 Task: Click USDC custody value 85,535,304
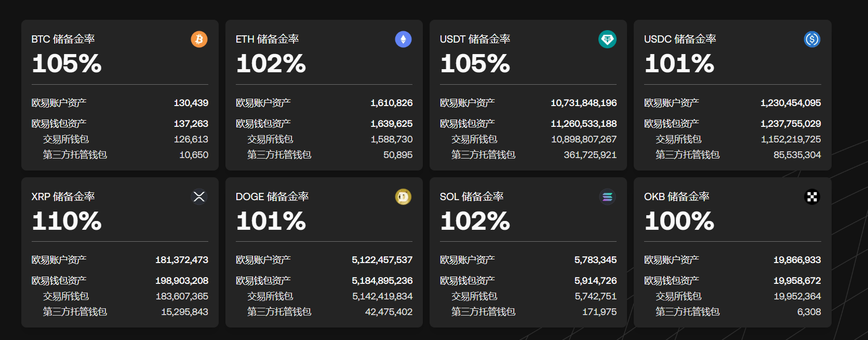pos(797,155)
